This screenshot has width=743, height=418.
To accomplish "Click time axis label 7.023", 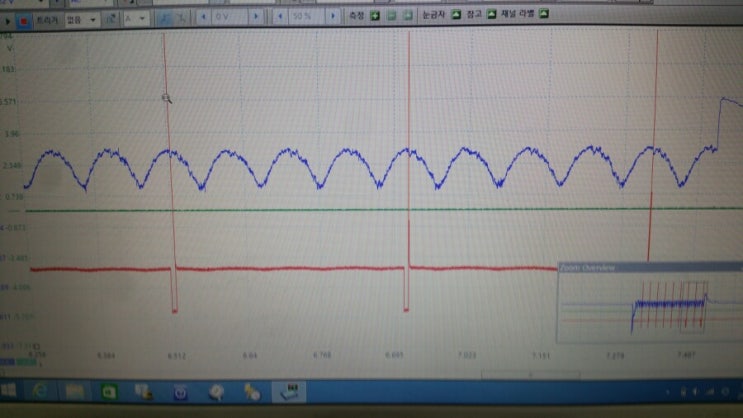I will pos(467,355).
